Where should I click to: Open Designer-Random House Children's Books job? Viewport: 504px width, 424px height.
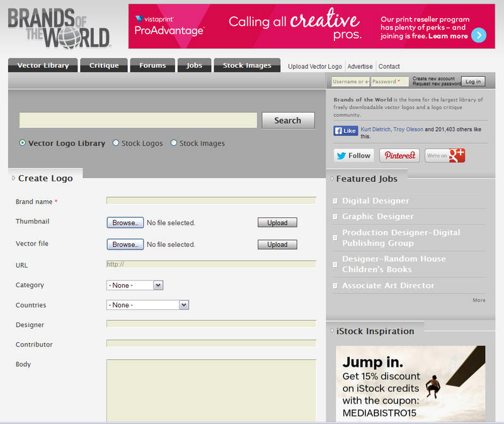click(394, 264)
